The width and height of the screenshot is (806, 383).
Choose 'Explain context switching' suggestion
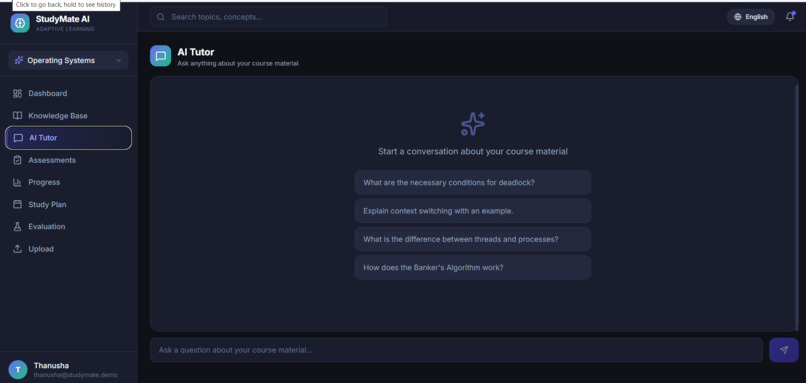[473, 211]
